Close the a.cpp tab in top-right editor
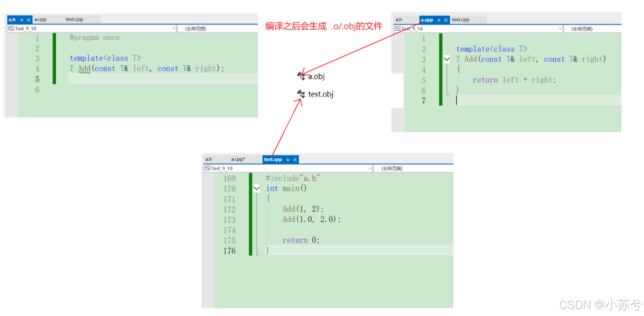 click(x=446, y=20)
